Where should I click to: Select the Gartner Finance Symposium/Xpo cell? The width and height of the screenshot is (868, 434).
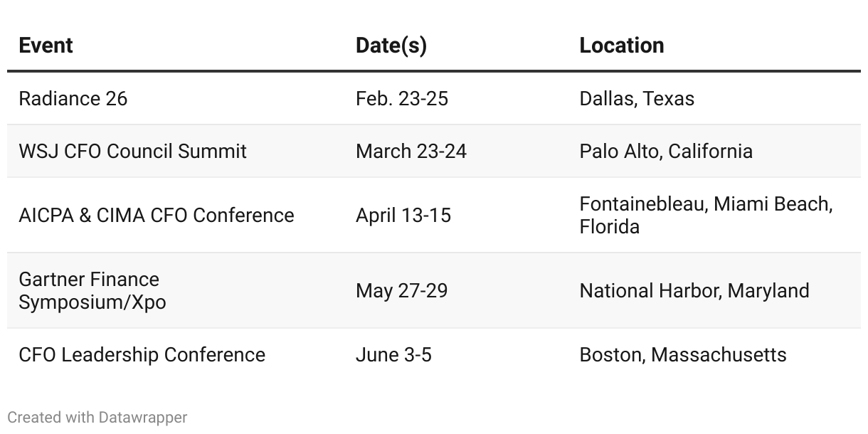(92, 290)
